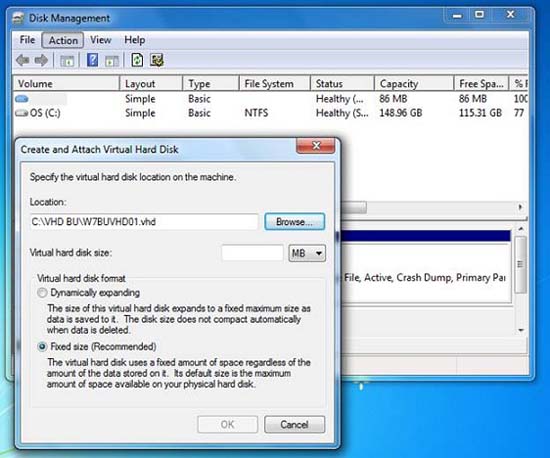Image resolution: width=550 pixels, height=458 pixels.
Task: Close the Create and Attach VHD dialog
Action: [x=316, y=146]
